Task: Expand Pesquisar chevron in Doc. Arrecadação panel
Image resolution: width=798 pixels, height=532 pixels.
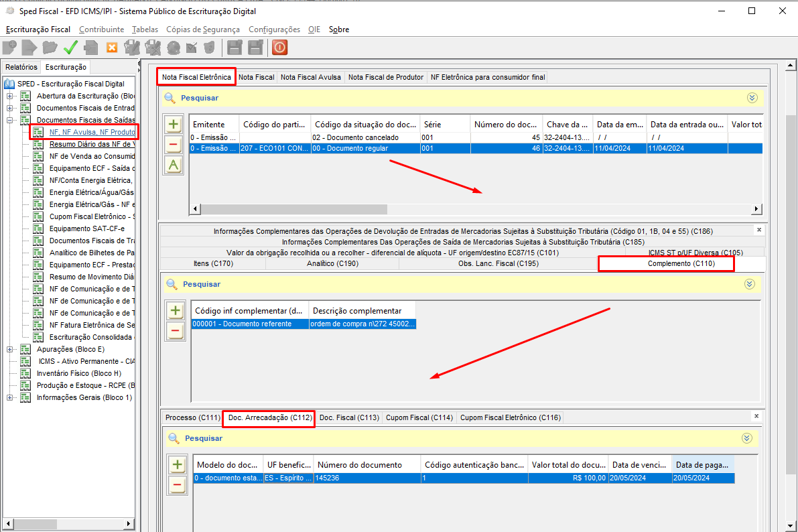Action: (748, 438)
